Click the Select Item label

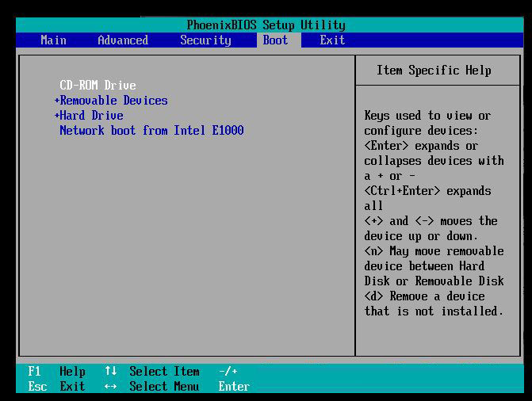[164, 371]
